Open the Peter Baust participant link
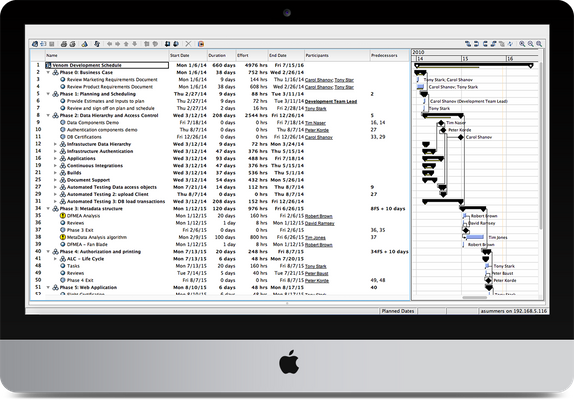 click(317, 273)
